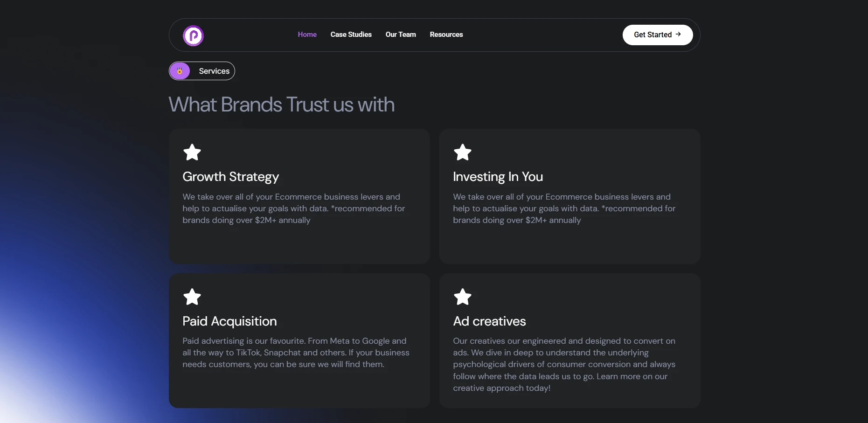868x423 pixels.
Task: Open the Case Studies page
Action: [x=351, y=35]
